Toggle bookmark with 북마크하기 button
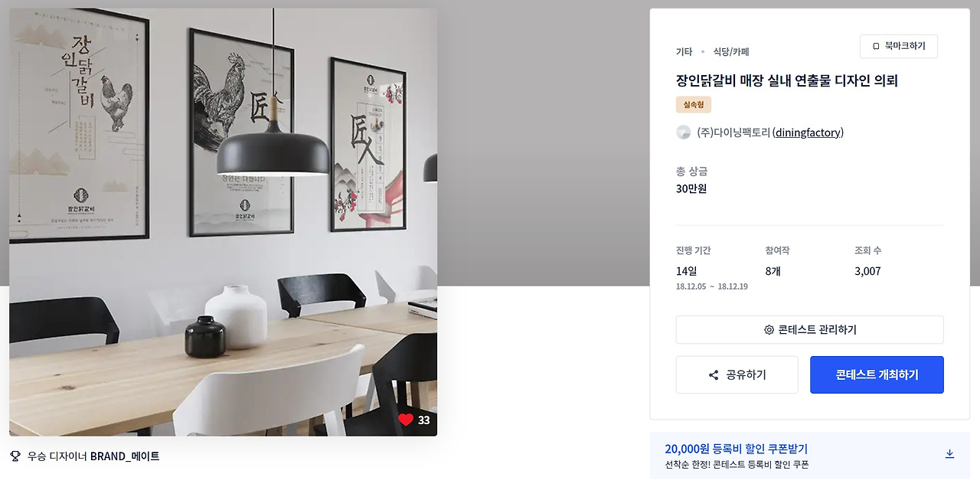This screenshot has width=980, height=487. [x=899, y=46]
